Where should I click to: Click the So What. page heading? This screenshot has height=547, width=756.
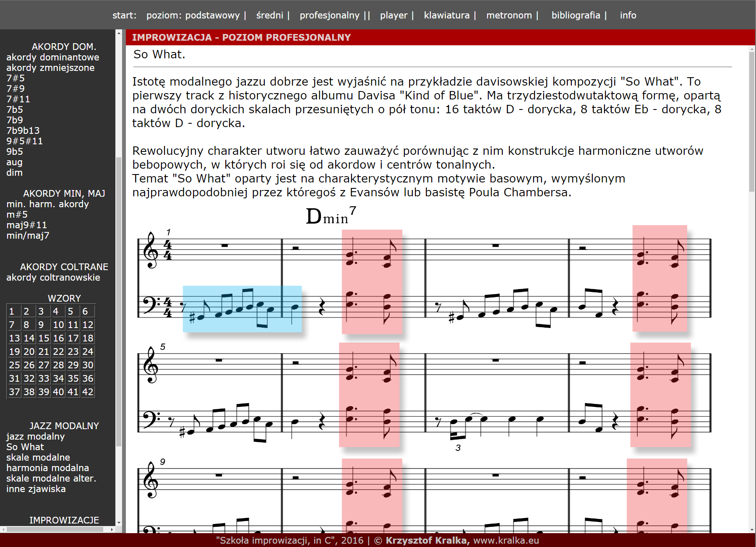tap(159, 55)
